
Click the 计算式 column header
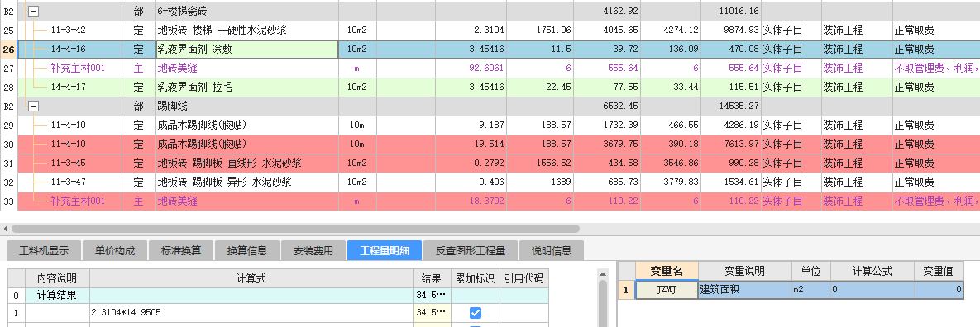[x=251, y=278]
